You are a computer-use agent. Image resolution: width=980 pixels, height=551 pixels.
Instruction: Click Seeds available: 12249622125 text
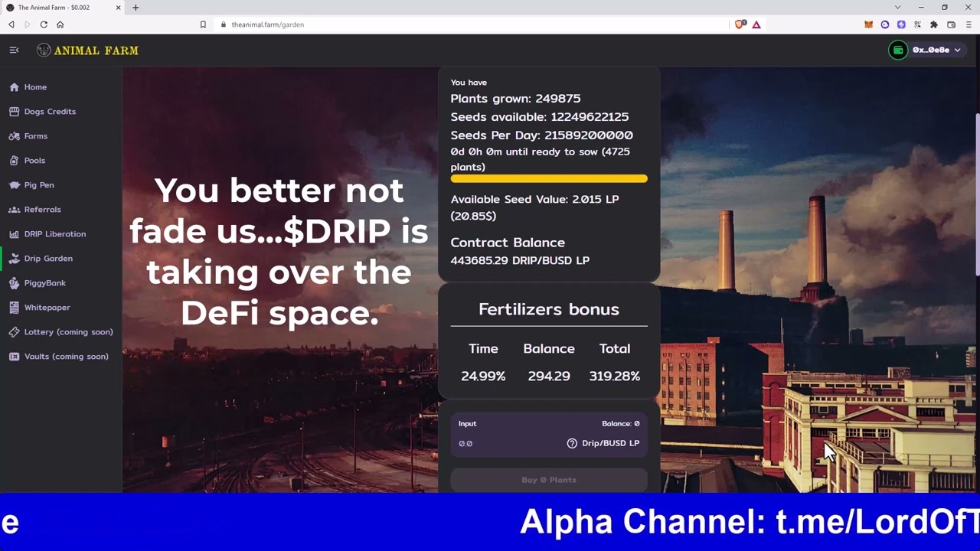point(540,117)
